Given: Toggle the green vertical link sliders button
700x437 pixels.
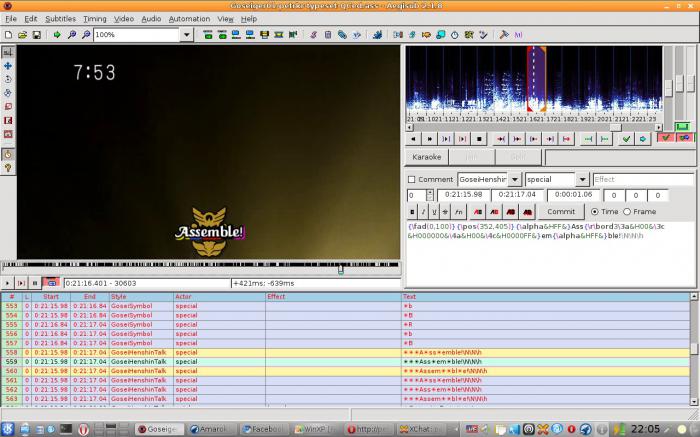Looking at the screenshot, I should point(683,127).
